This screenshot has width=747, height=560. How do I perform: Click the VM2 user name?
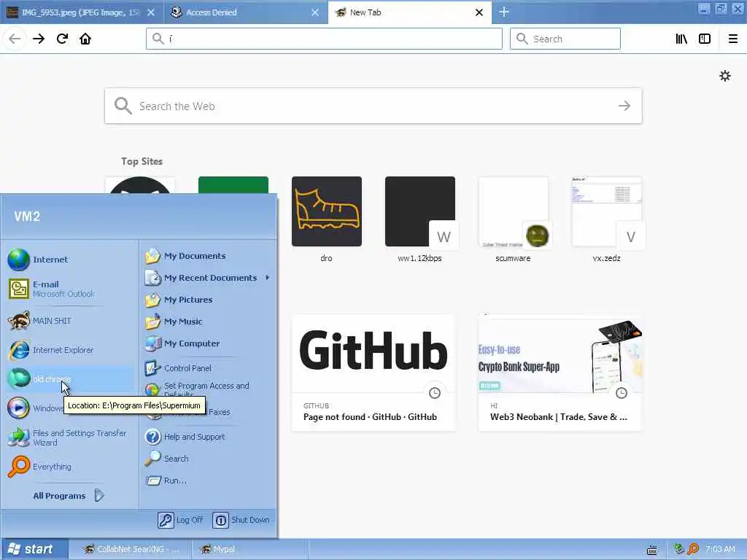[27, 216]
